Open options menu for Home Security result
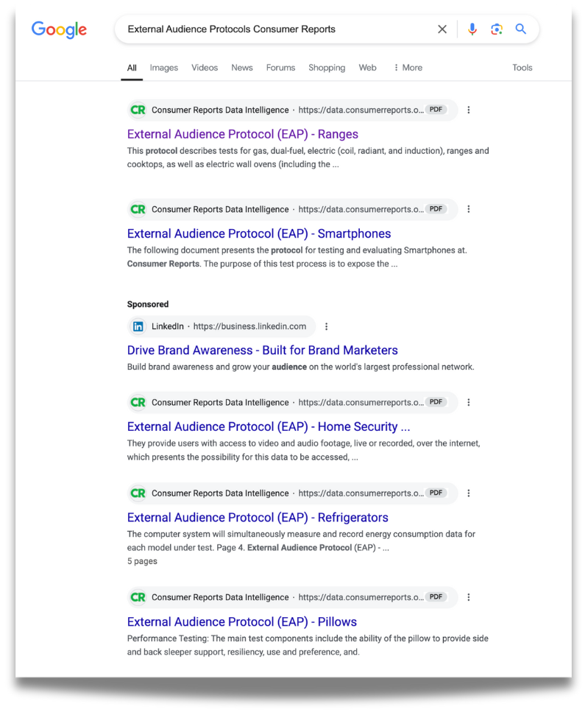 [468, 402]
